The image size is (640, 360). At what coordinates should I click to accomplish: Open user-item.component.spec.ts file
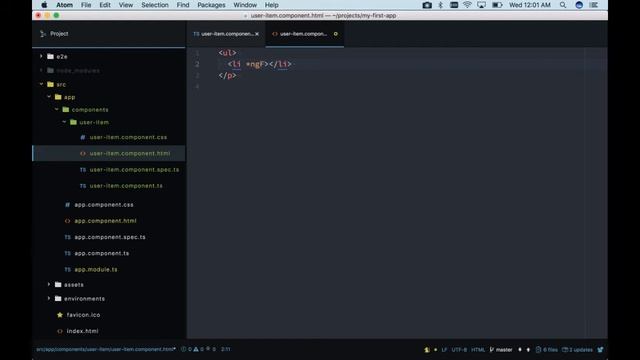tap(134, 169)
